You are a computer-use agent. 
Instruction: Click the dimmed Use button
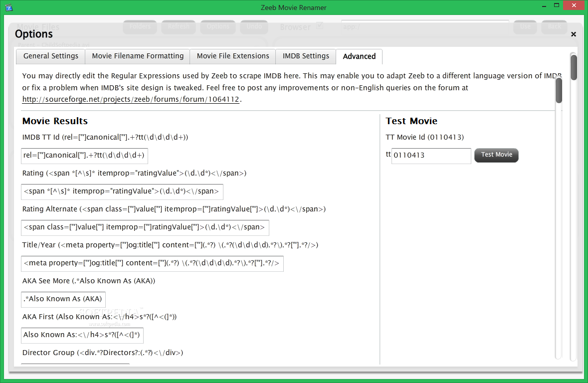click(525, 26)
